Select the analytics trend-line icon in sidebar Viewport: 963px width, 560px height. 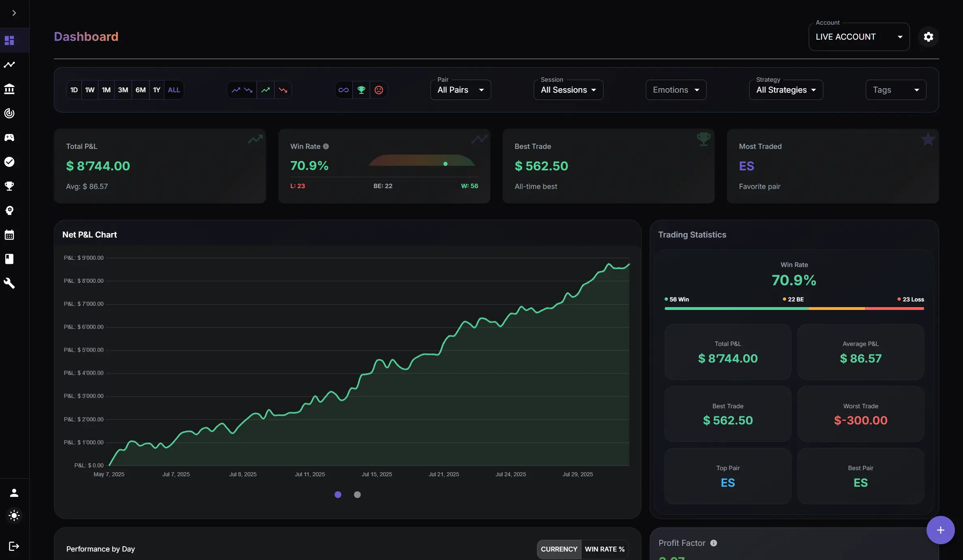[x=9, y=65]
